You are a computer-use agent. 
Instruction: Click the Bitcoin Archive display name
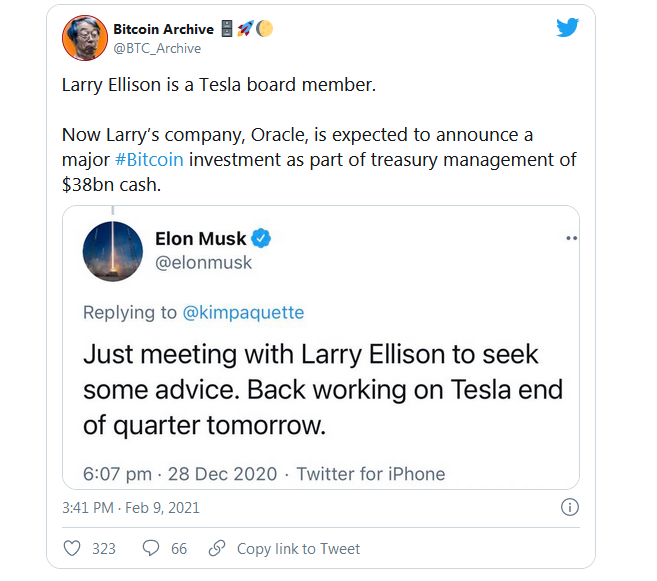coord(163,29)
